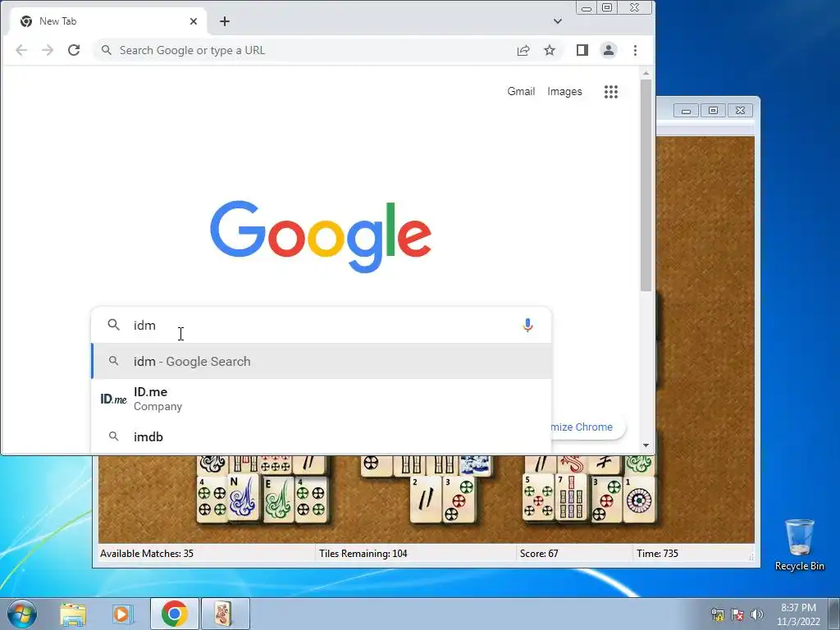Select the North wind tile in Mahjong
840x630 pixels.
click(244, 498)
